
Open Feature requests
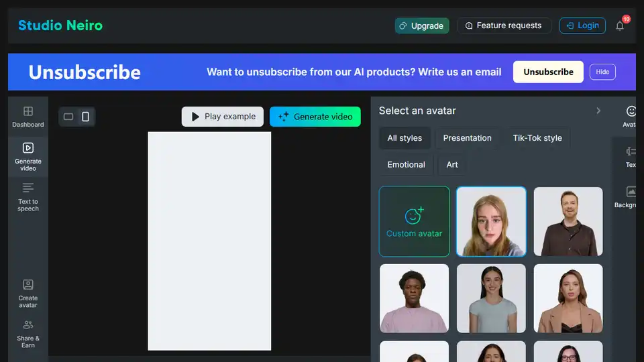504,25
